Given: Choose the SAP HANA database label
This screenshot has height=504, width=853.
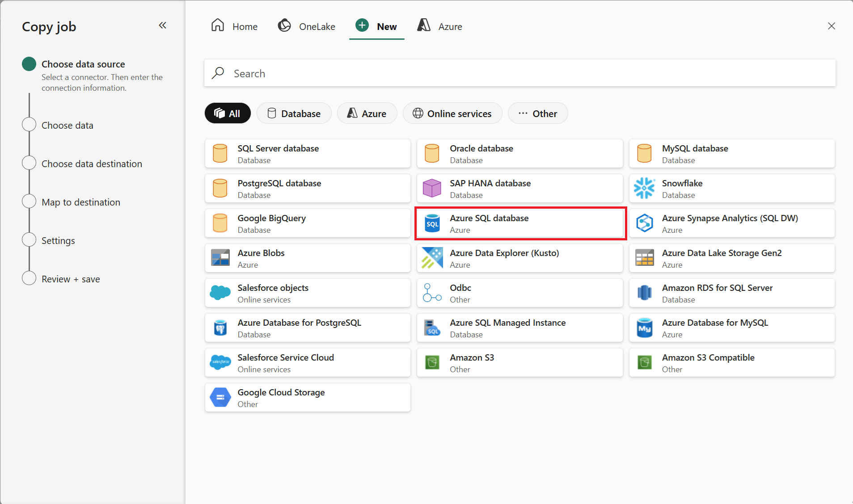Looking at the screenshot, I should pos(490,183).
